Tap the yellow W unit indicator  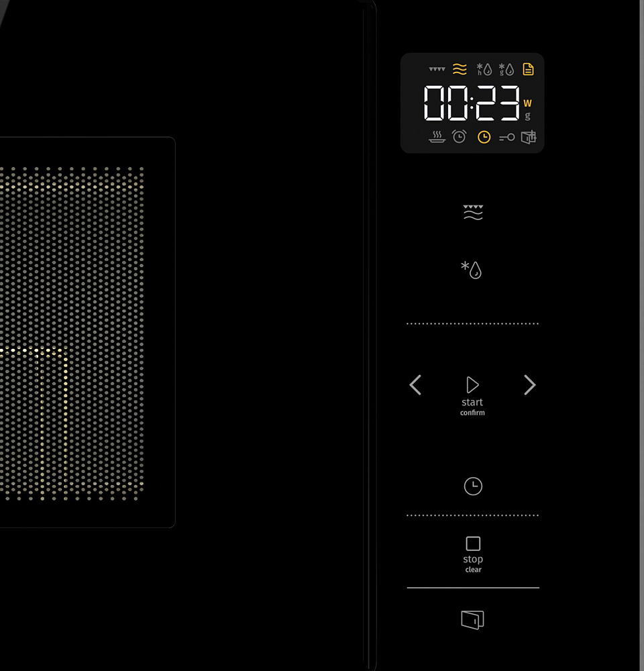528,103
